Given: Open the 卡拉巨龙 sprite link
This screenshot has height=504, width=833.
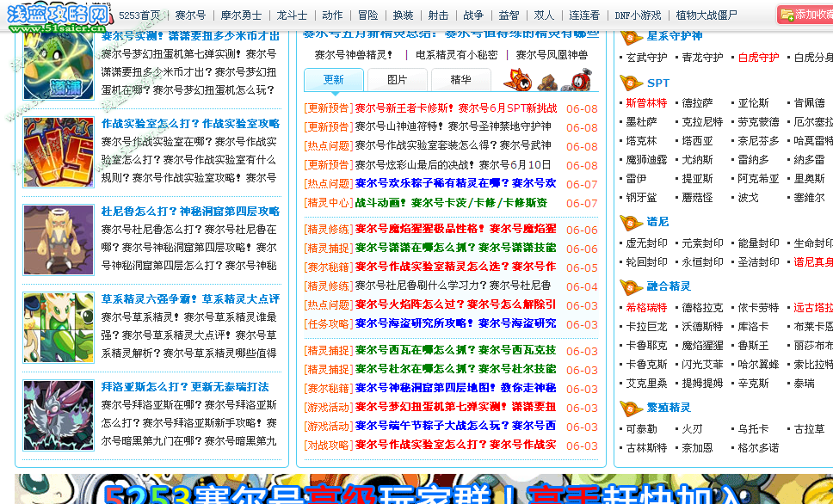Looking at the screenshot, I should pyautogui.click(x=646, y=327).
